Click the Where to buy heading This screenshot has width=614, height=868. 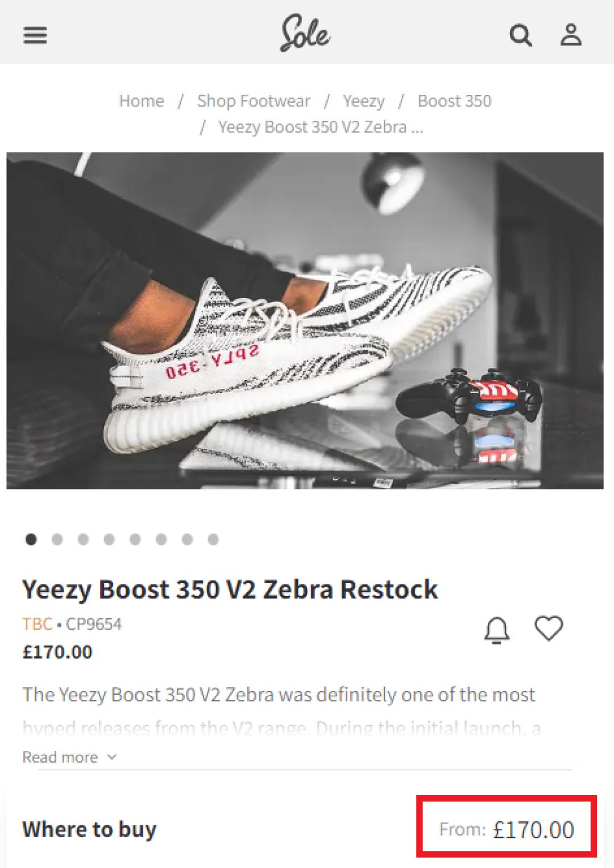point(89,829)
